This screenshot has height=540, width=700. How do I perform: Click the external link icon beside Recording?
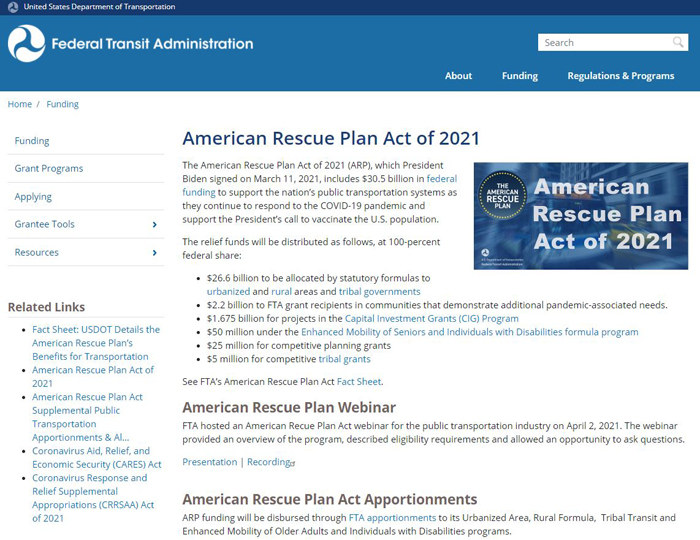coord(293,464)
